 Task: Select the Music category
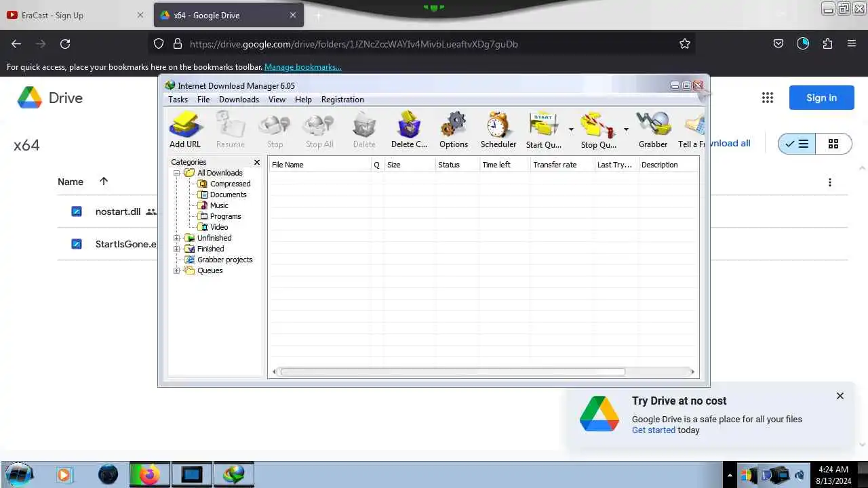point(219,205)
